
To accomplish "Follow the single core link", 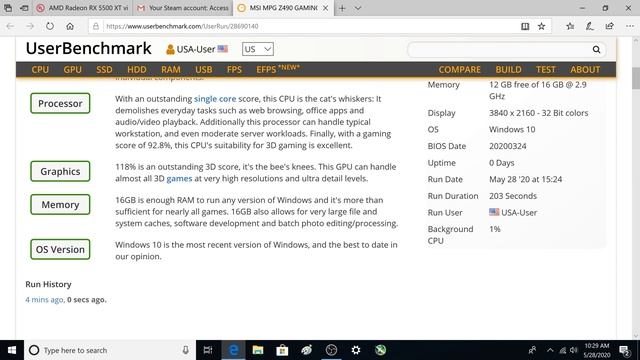I will 215,99.
